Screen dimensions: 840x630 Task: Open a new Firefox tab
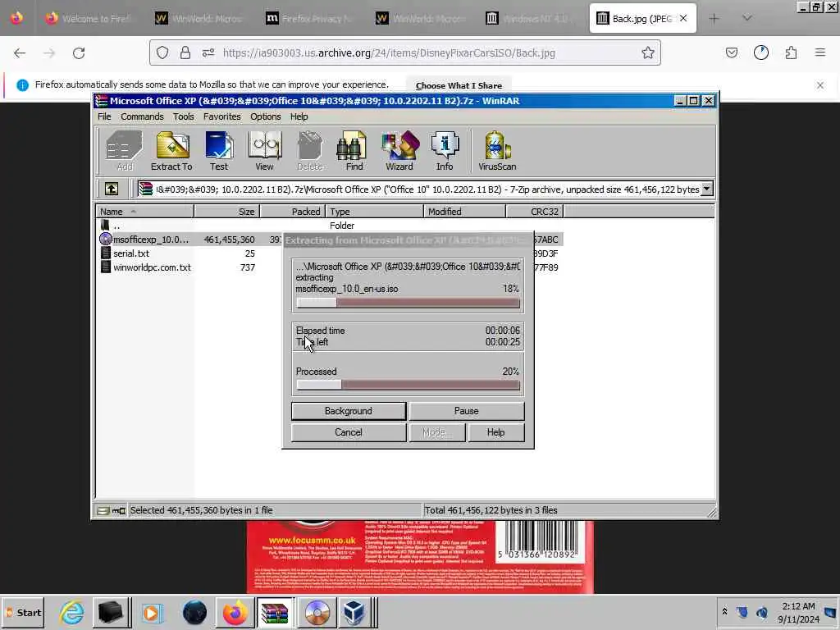(714, 18)
